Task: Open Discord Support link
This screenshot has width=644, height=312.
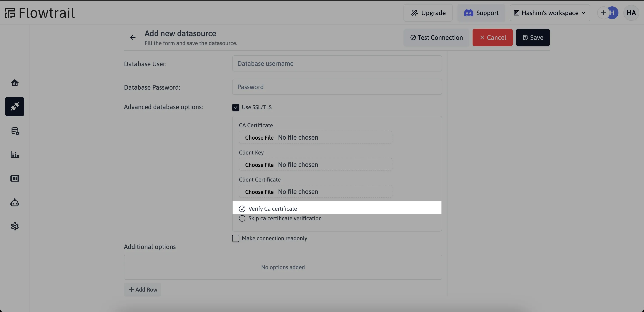Action: pos(481,13)
